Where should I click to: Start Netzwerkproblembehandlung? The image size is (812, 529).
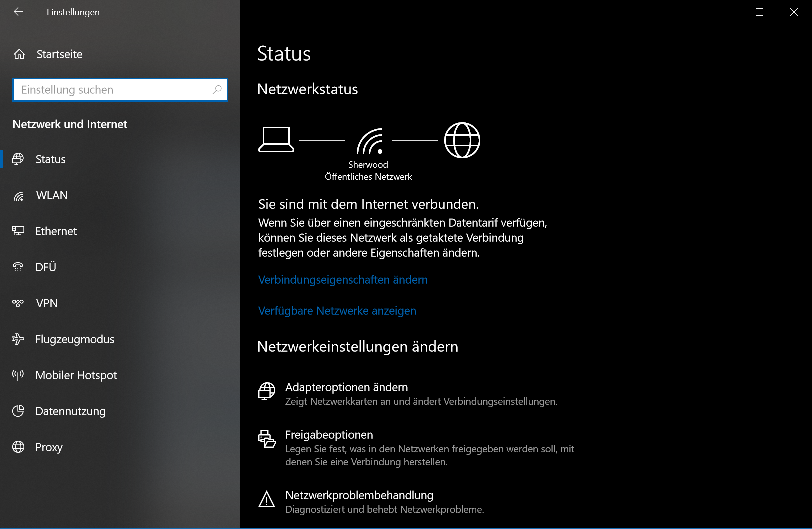pos(359,495)
